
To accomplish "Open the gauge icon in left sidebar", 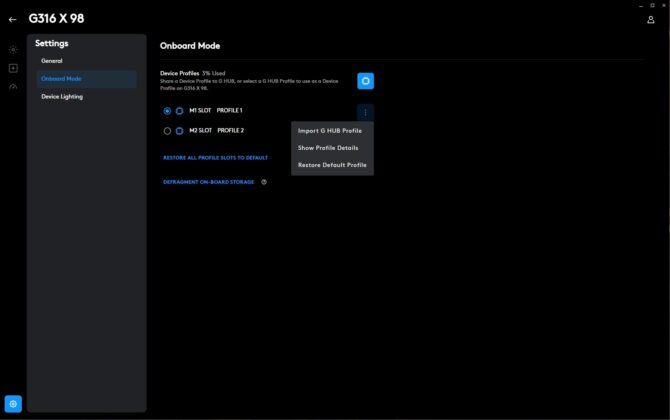I will [13, 87].
